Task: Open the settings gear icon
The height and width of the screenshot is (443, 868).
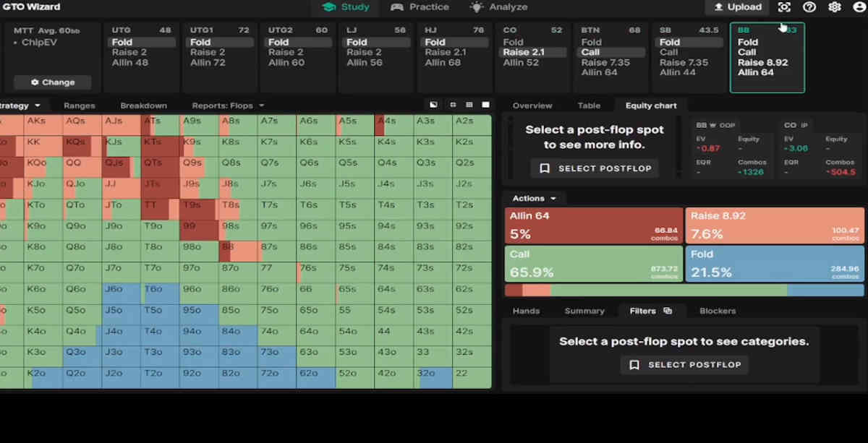Action: pyautogui.click(x=835, y=7)
